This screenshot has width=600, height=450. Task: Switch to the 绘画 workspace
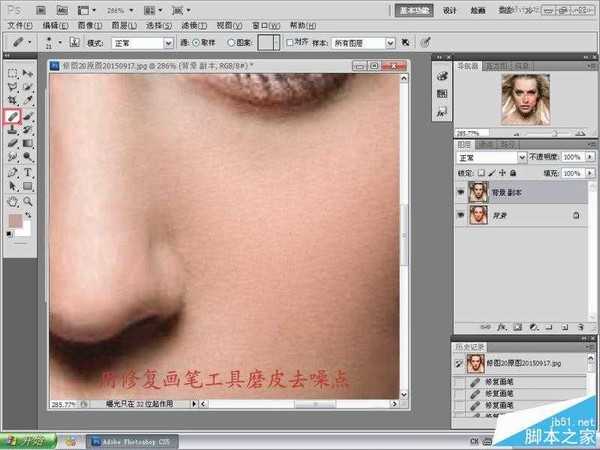click(x=478, y=10)
